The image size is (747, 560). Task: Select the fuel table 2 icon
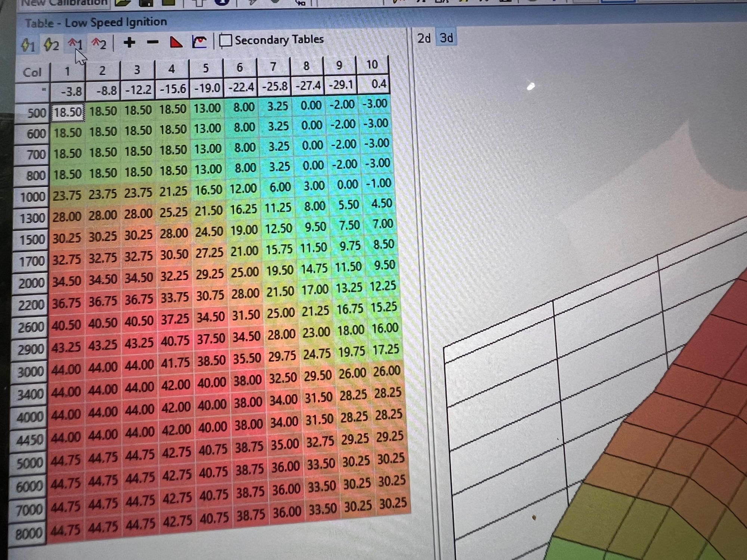click(x=51, y=45)
